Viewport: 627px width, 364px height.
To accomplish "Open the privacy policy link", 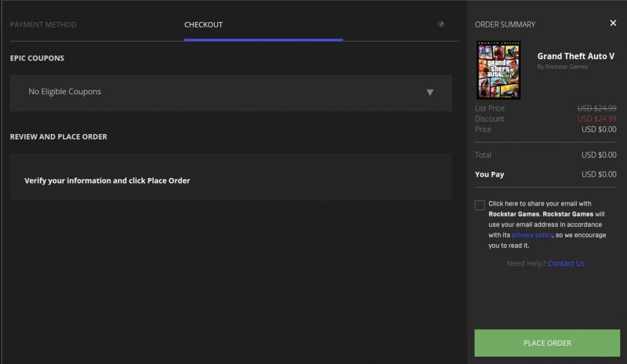I will tap(531, 234).
